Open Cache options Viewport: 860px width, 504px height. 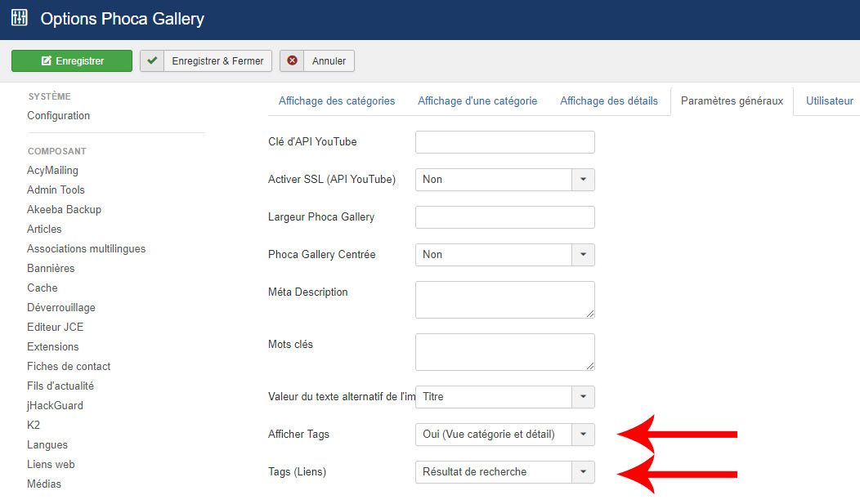point(43,288)
